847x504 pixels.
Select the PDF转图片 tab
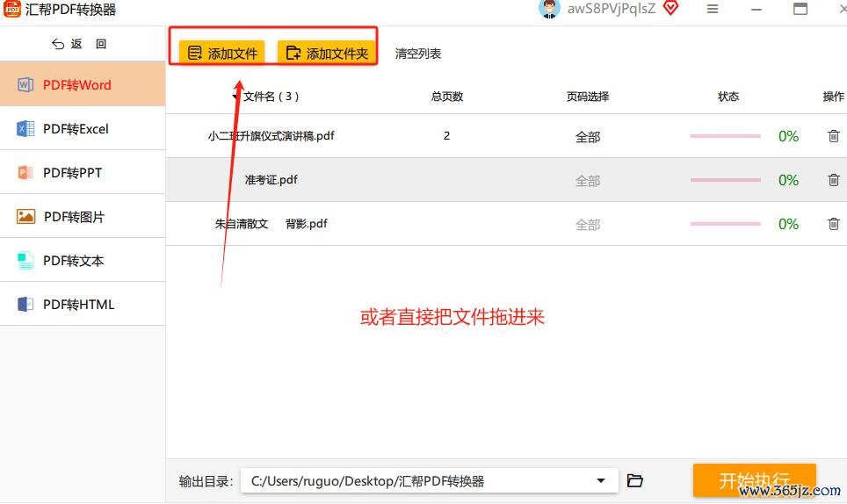point(83,216)
